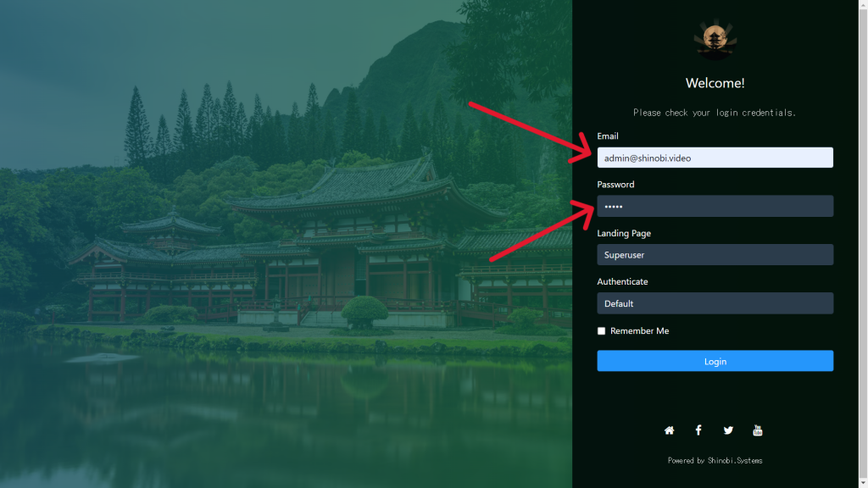This screenshot has width=868, height=488.
Task: Open the YouTube icon link
Action: (758, 430)
